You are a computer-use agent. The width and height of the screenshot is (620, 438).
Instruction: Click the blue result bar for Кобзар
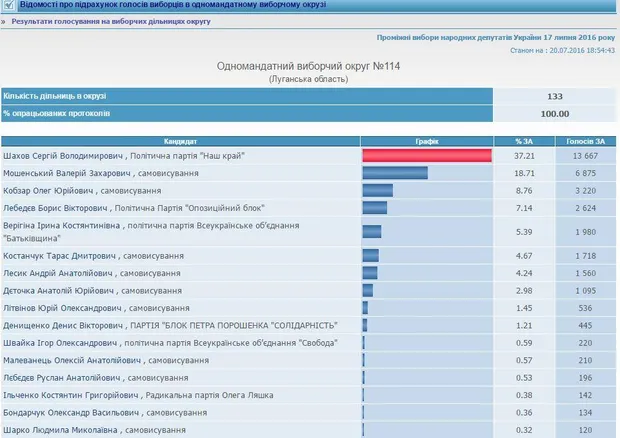tap(378, 190)
